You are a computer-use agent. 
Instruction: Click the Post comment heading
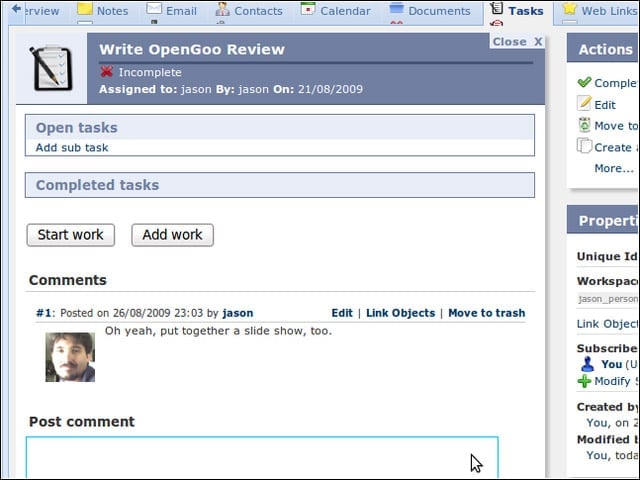82,421
